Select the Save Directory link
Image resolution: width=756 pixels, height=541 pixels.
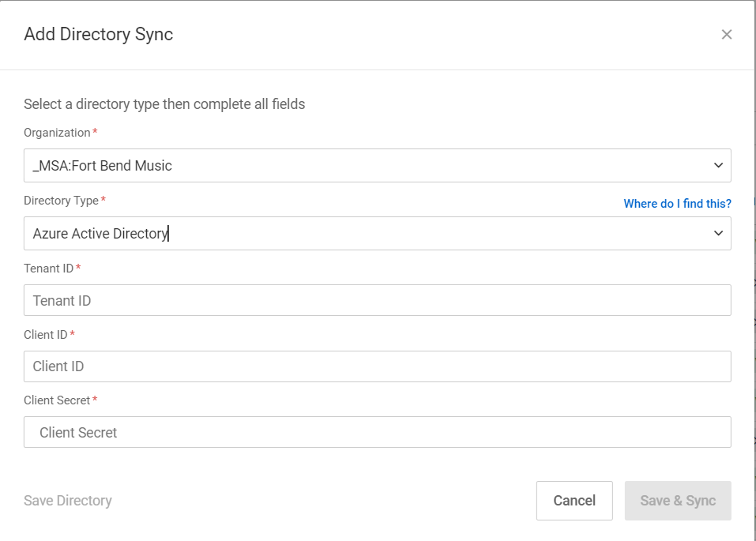coord(68,501)
